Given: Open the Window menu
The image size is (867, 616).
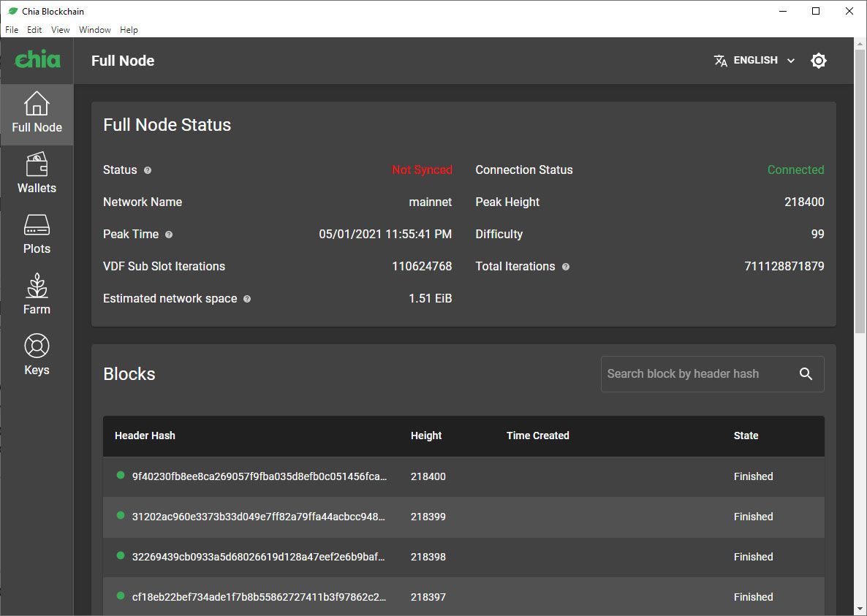Looking at the screenshot, I should point(95,30).
